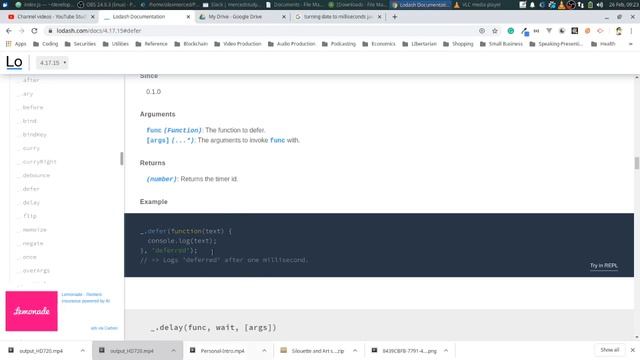
Task: Expand options for the png download
Action: pos(446,351)
